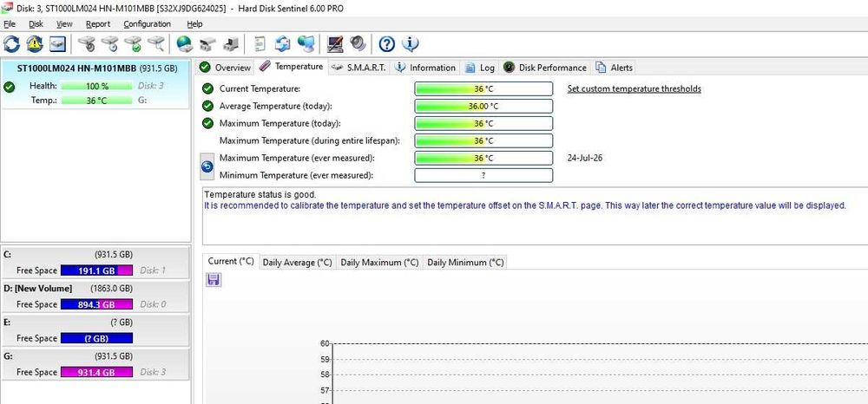868x404 pixels.
Task: Switch to the S.M.A.R.T. tab
Action: point(358,68)
